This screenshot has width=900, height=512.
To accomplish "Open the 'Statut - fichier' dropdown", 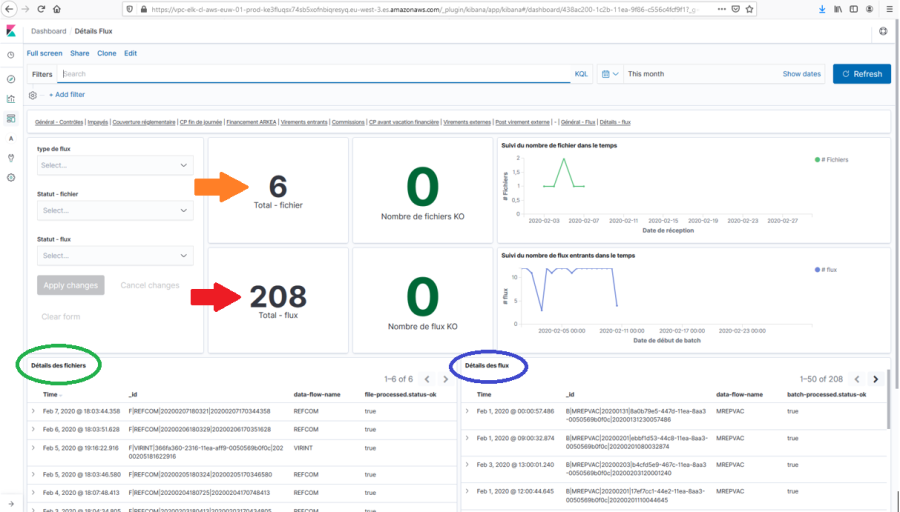I will pyautogui.click(x=115, y=210).
